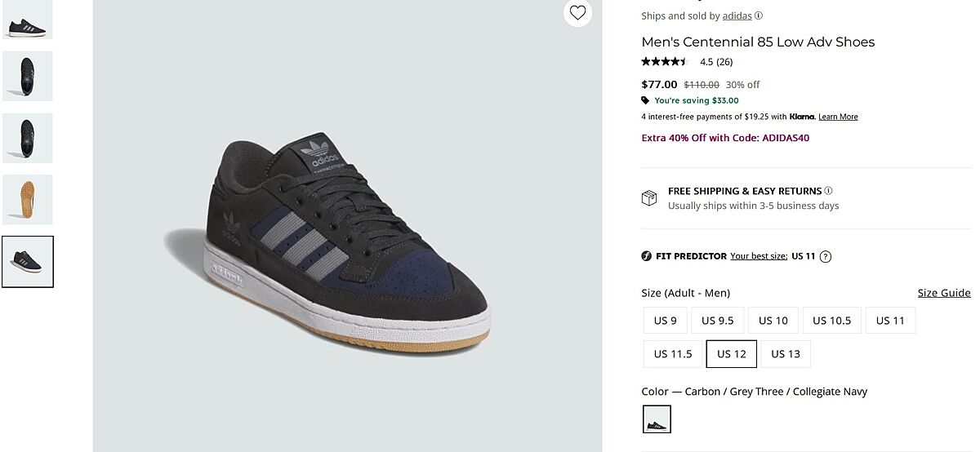Show the top-down view shoe thumbnail
Viewport: 980px width, 452px height.
pos(28,77)
